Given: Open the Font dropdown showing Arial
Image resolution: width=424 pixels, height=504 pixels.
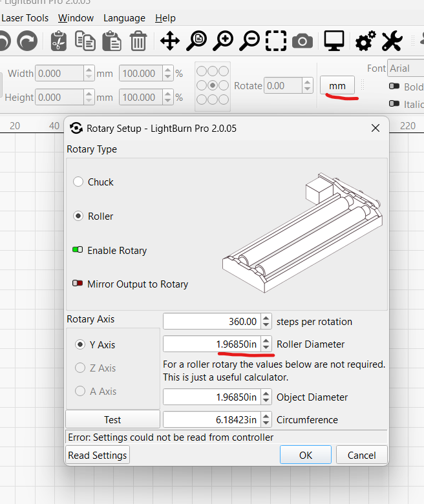Looking at the screenshot, I should click(x=405, y=68).
